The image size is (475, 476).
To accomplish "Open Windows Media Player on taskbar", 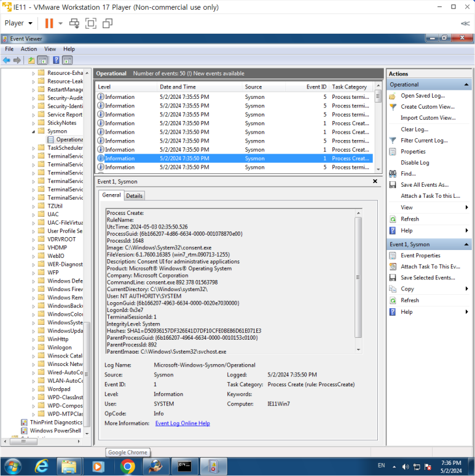I will 98,466.
